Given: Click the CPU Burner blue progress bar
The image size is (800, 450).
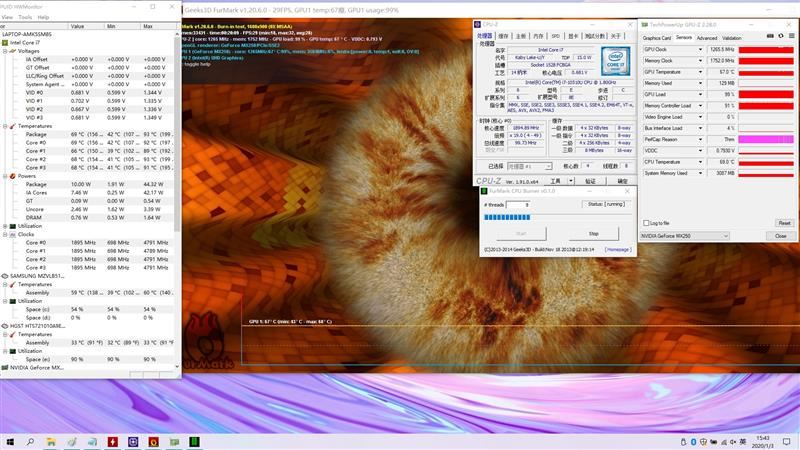Looking at the screenshot, I should 507,217.
